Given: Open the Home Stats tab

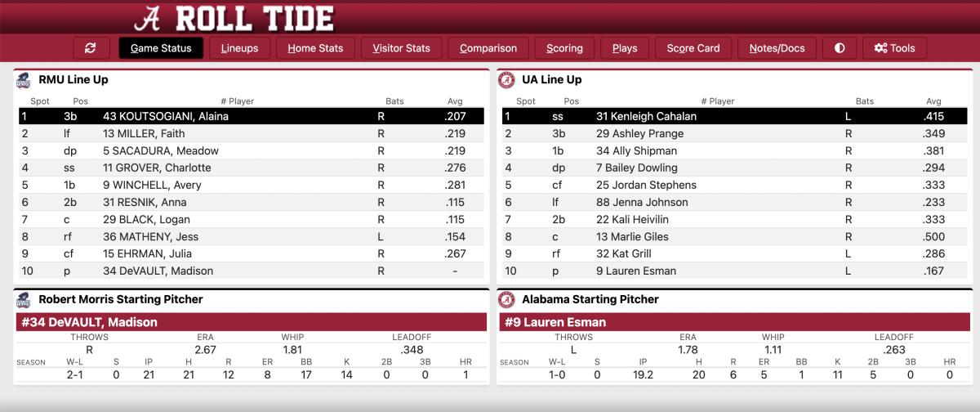Looking at the screenshot, I should pyautogui.click(x=315, y=48).
